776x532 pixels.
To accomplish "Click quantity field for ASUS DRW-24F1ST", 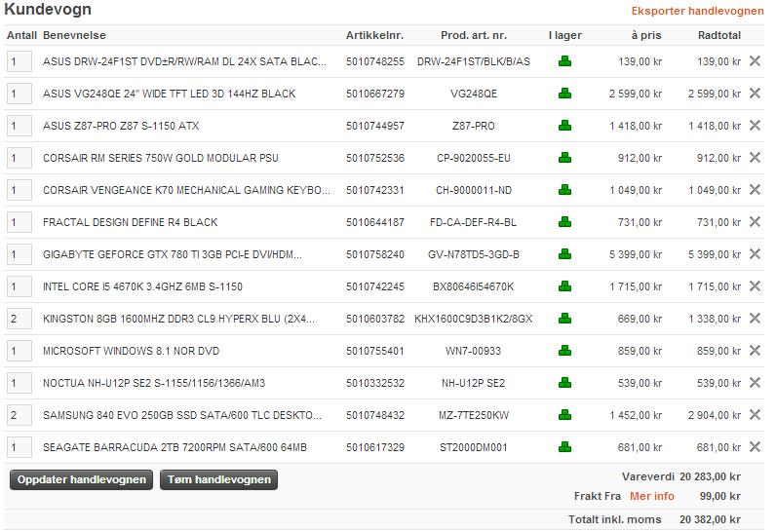I will click(19, 61).
